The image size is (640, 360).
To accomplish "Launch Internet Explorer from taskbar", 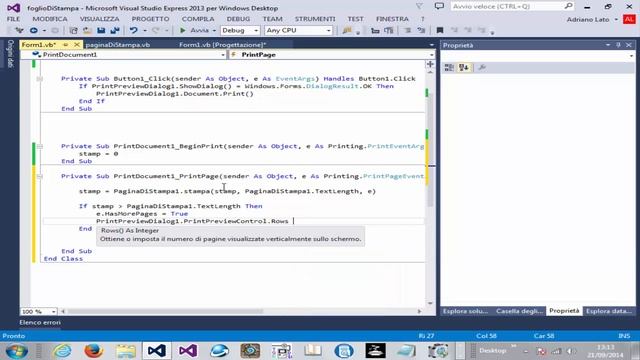I will 62,351.
